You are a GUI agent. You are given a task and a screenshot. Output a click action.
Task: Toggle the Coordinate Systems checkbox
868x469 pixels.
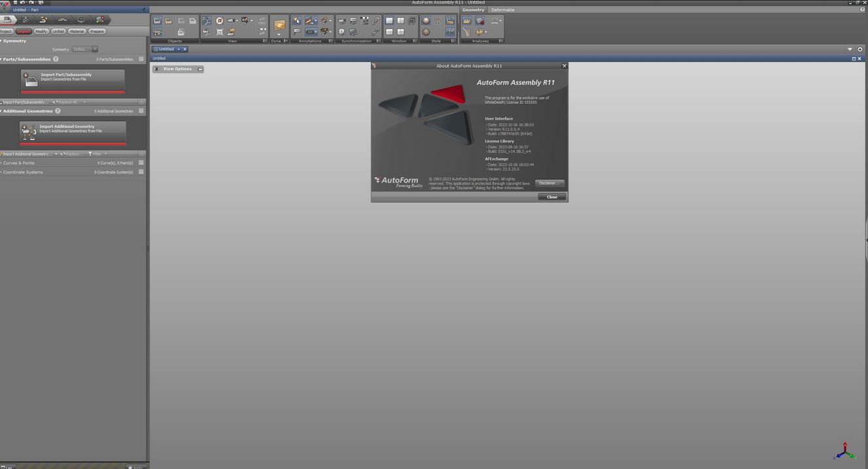141,172
